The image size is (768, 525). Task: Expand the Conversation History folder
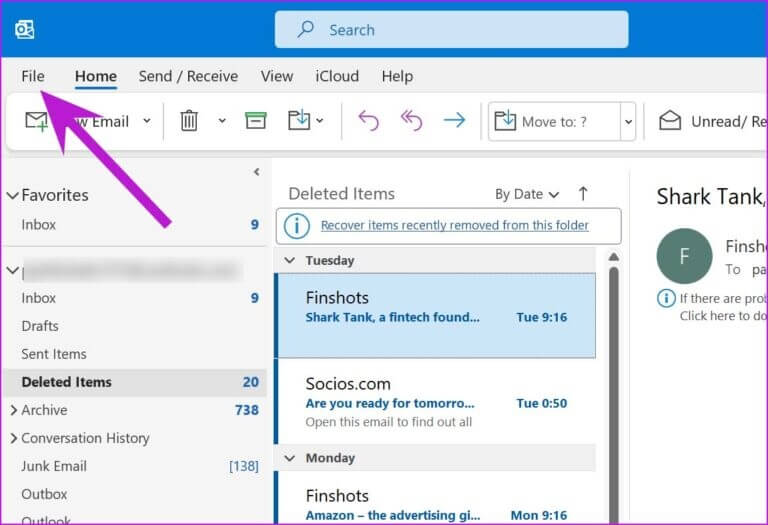tap(14, 438)
